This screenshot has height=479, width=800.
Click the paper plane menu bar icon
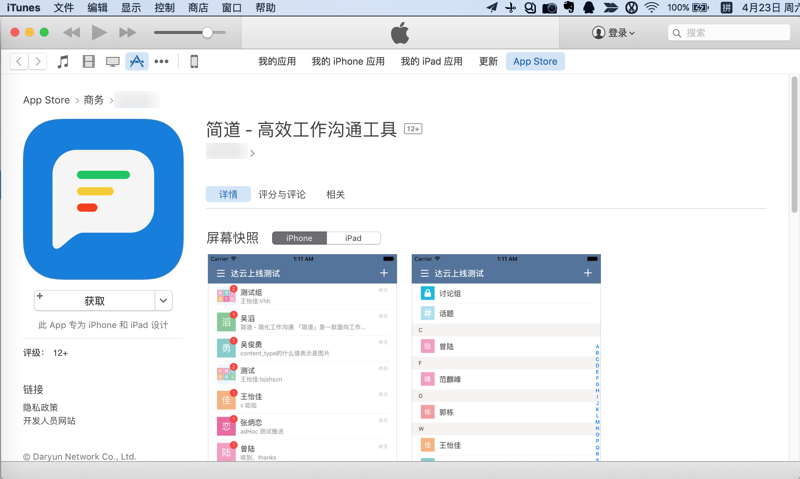click(x=492, y=8)
